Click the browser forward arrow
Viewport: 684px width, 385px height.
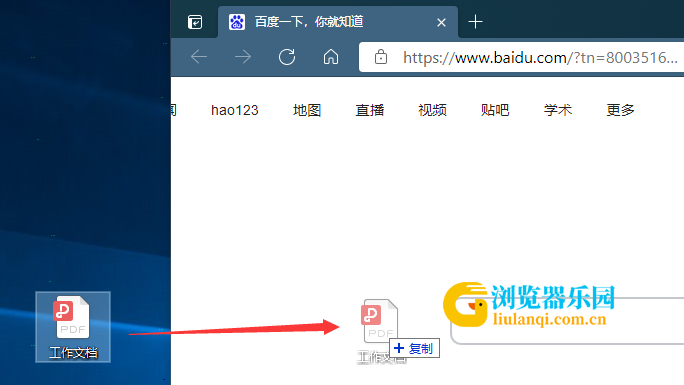click(x=243, y=57)
